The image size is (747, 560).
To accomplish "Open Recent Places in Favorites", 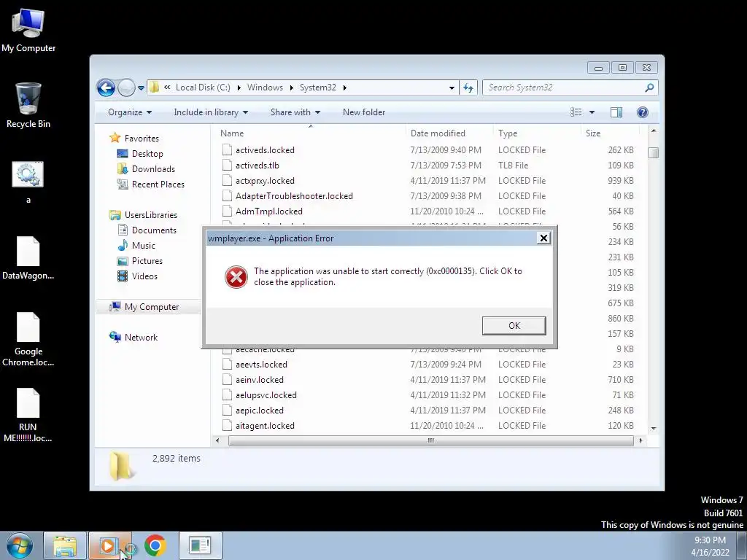I will [150, 184].
